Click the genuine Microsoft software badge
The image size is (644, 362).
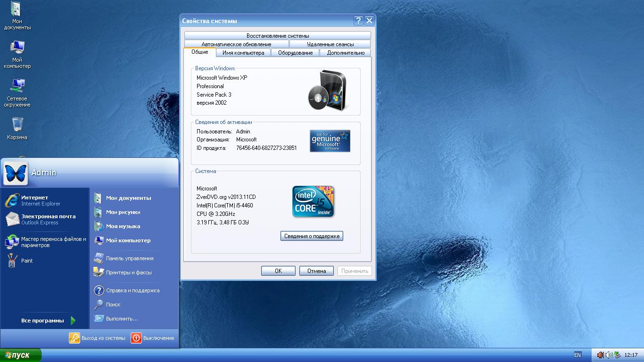click(330, 141)
